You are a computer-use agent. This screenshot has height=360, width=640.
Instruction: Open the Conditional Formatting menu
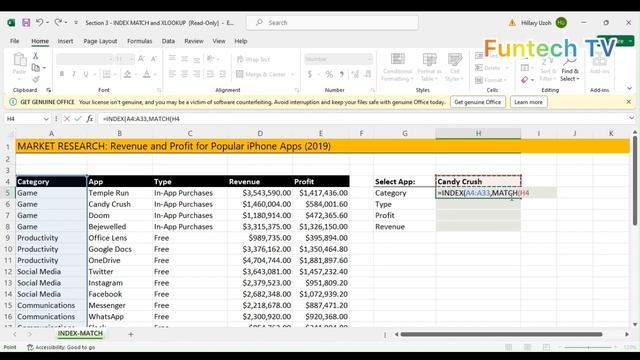[x=397, y=67]
